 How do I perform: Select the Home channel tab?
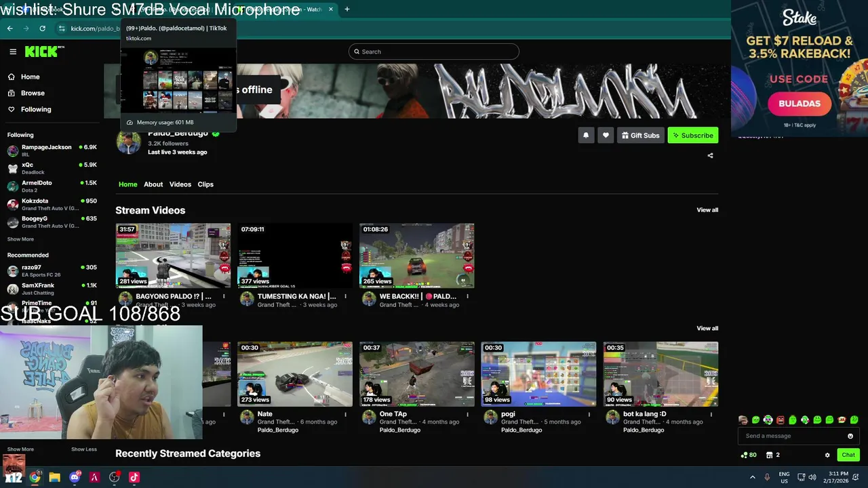tap(127, 184)
